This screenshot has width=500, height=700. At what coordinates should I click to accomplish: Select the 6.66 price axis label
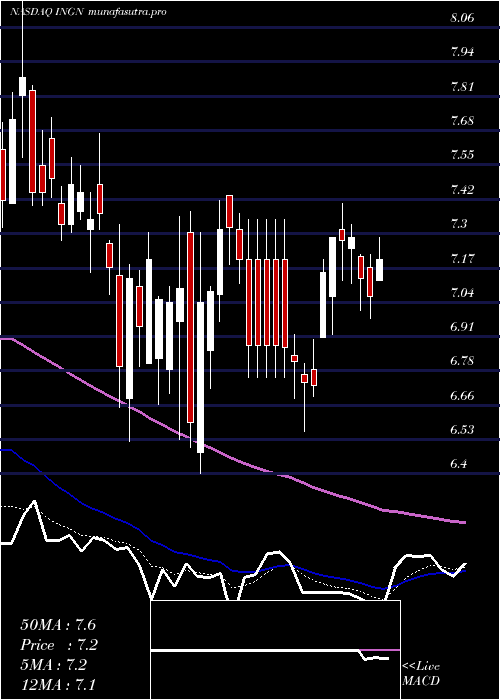[x=462, y=396]
